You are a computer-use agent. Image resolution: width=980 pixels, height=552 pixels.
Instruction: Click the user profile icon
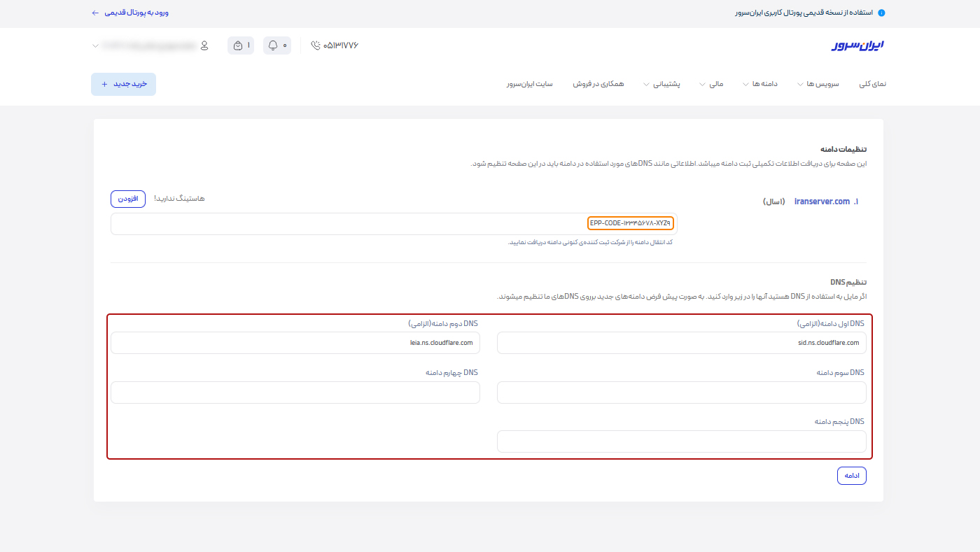click(204, 45)
